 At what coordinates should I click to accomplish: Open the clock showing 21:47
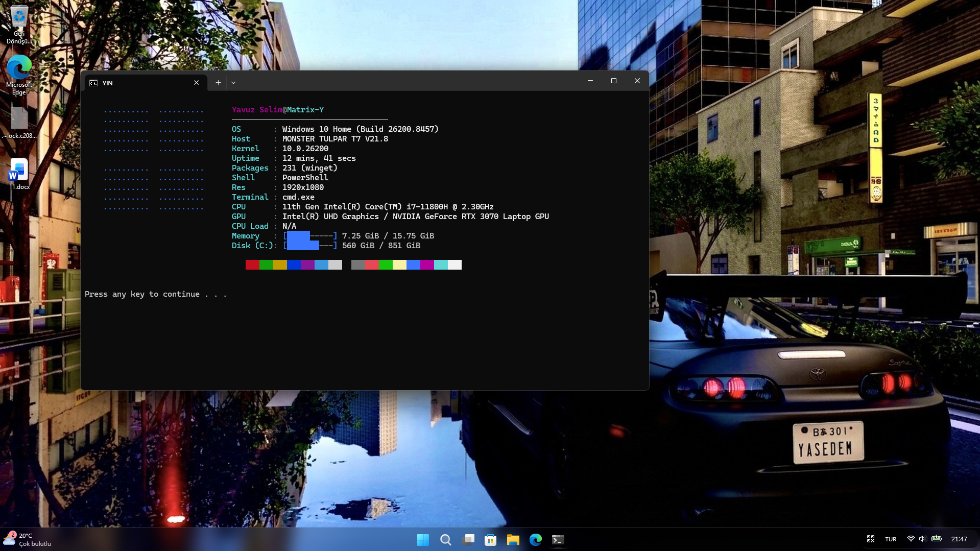(959, 539)
